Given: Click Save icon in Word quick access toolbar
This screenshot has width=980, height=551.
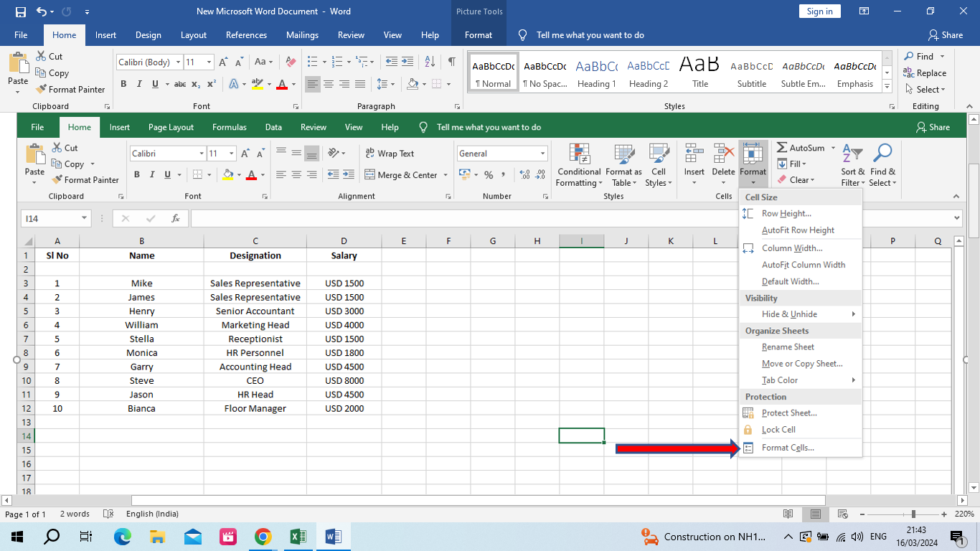Looking at the screenshot, I should point(21,11).
